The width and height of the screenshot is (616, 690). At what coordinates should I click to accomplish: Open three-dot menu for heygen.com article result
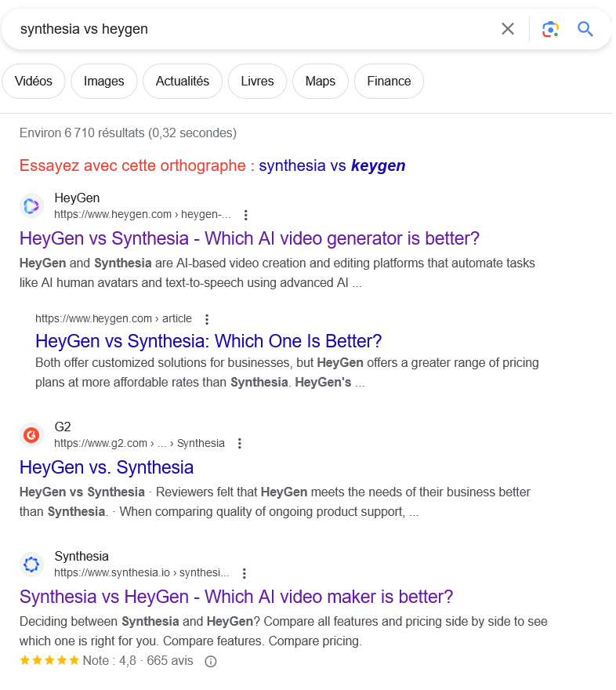tap(207, 319)
